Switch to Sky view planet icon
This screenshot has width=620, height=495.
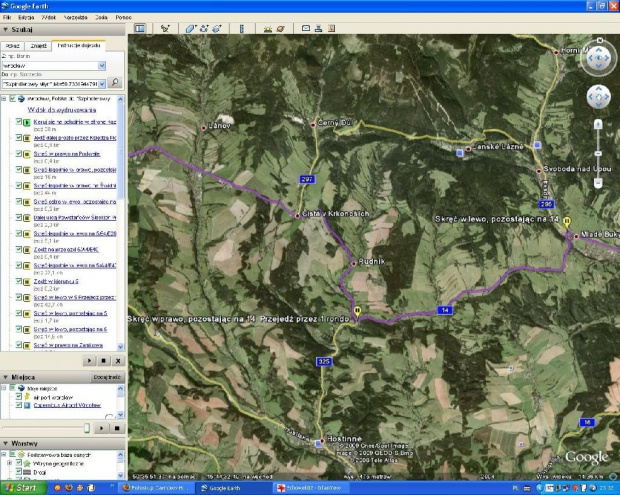coord(281,28)
